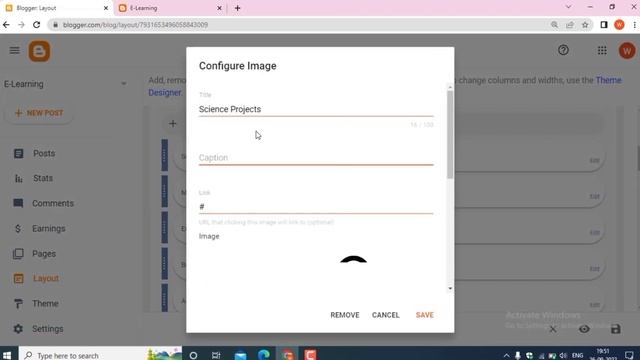The width and height of the screenshot is (640, 360).
Task: Open the account avatar in Blogger header
Action: pyautogui.click(x=627, y=51)
